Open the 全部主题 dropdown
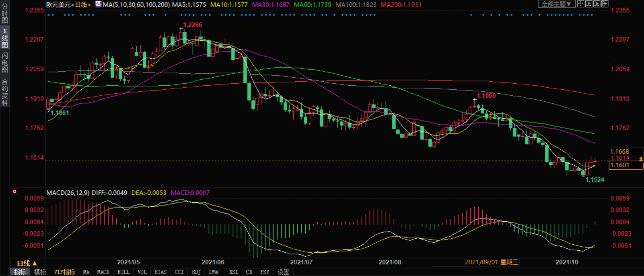 click(x=556, y=4)
